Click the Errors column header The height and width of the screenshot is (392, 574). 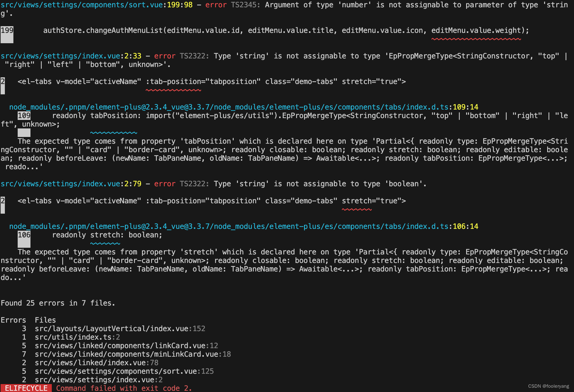click(x=13, y=320)
